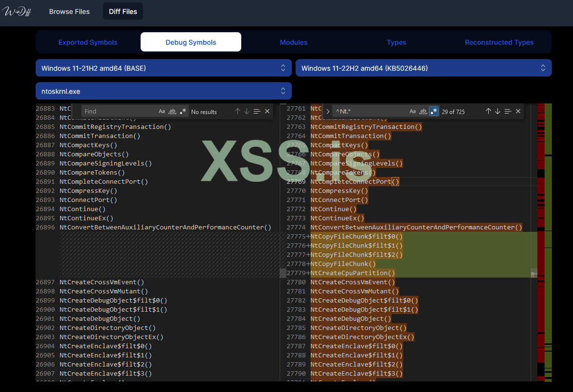
Task: Click NtConvertBetweenAuxiliaryCounterAndPerformanceCounter() in left pane
Action: (x=165, y=228)
